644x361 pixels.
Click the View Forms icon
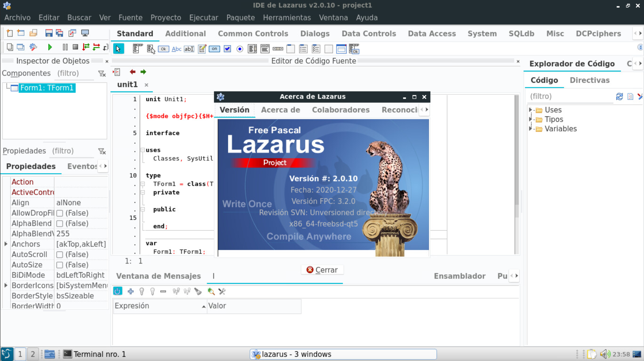click(21, 47)
